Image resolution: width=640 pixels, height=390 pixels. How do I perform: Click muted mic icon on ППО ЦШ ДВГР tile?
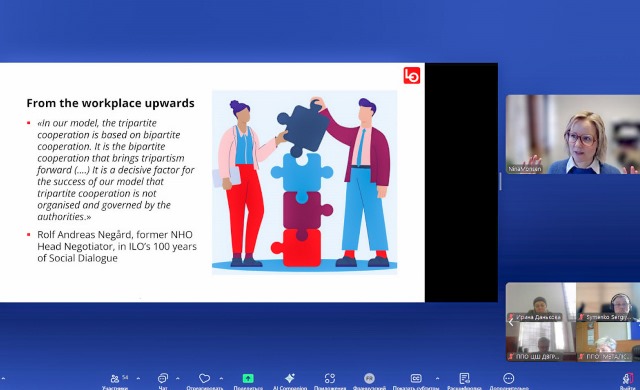click(511, 357)
